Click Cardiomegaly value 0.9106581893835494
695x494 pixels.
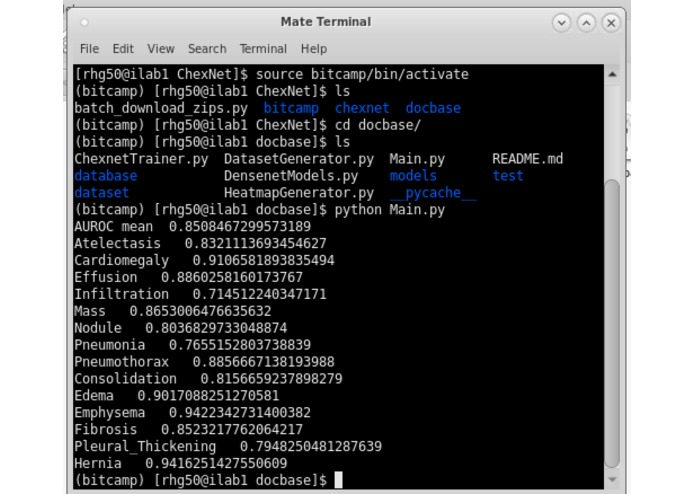(263, 260)
